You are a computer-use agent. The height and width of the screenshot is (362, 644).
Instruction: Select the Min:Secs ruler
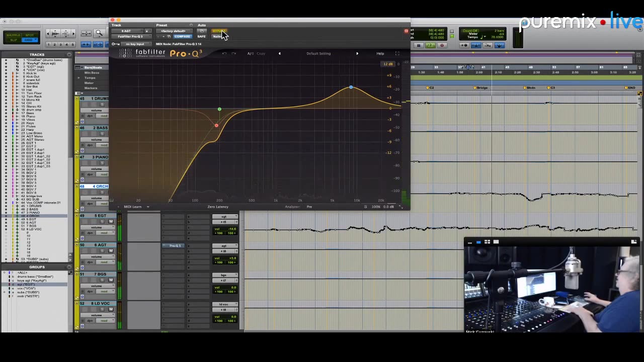[x=92, y=73]
